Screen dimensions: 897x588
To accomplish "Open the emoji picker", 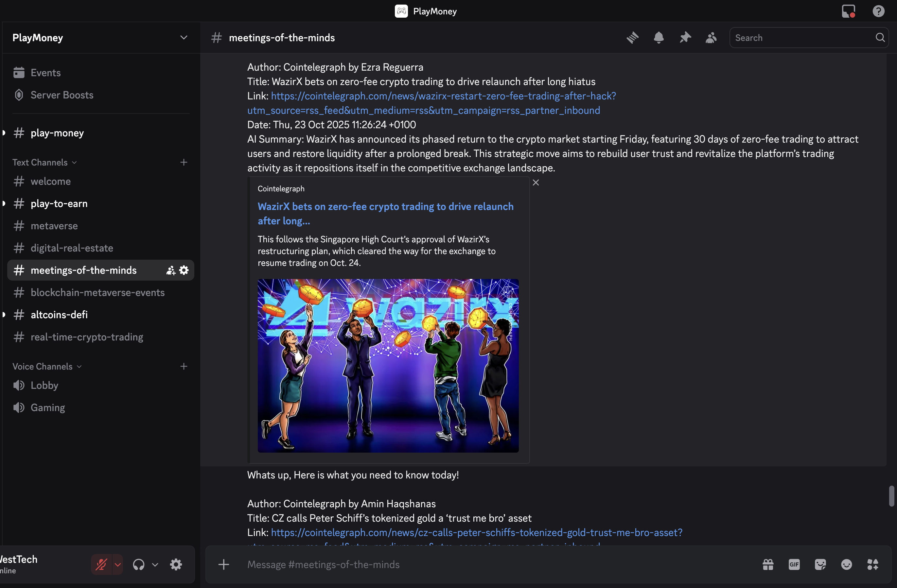I will tap(847, 564).
